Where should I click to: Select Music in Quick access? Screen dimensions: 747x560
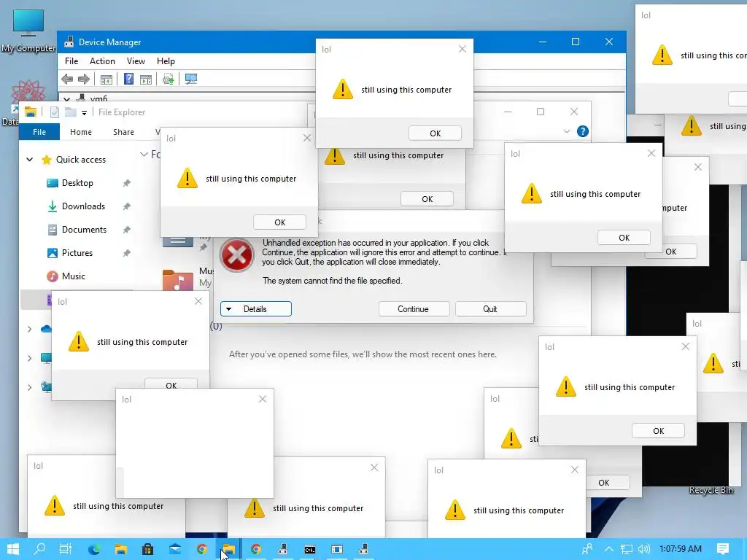pyautogui.click(x=73, y=276)
